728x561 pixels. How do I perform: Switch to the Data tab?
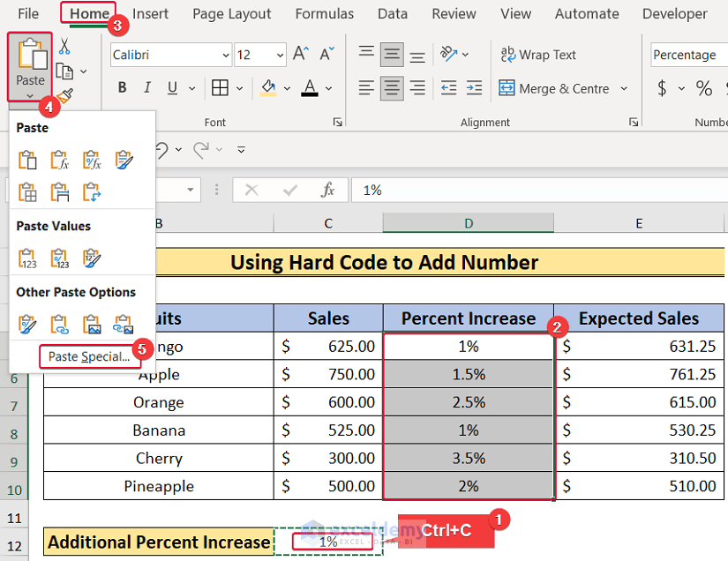[x=393, y=13]
